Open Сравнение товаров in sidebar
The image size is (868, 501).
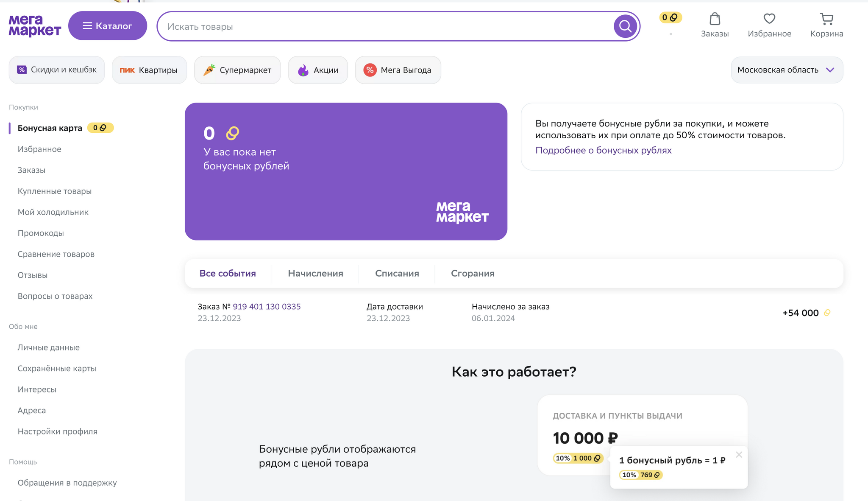pyautogui.click(x=56, y=254)
